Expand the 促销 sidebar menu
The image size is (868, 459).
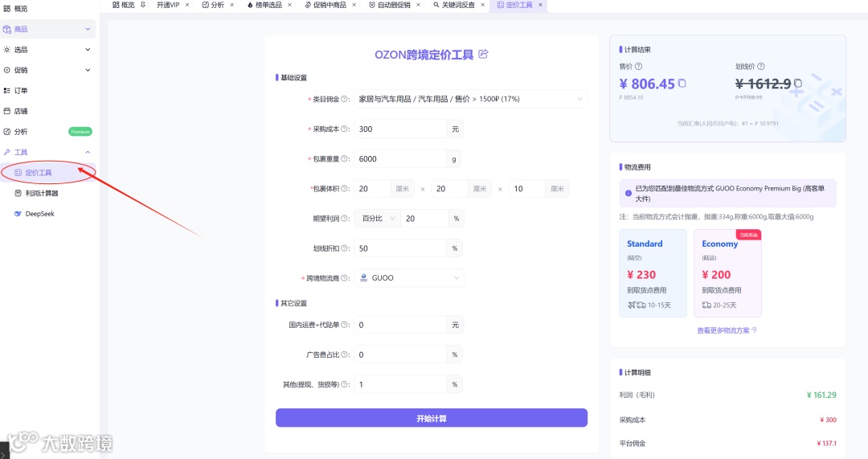click(47, 70)
